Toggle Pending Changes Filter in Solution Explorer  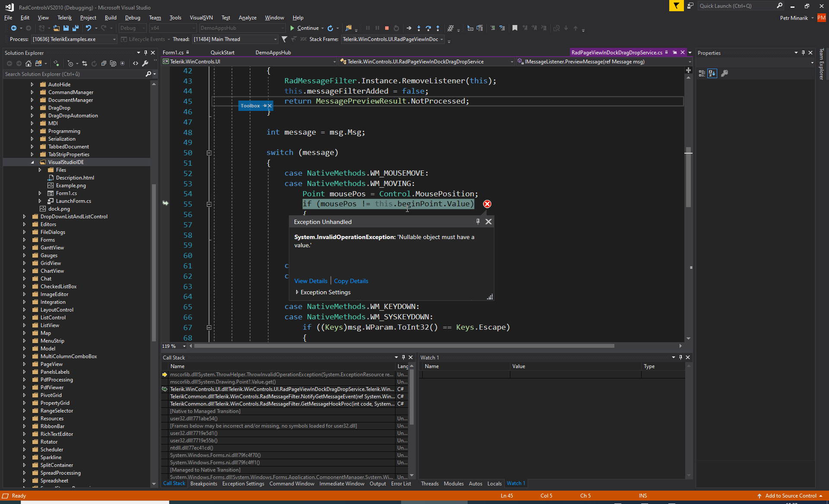70,63
